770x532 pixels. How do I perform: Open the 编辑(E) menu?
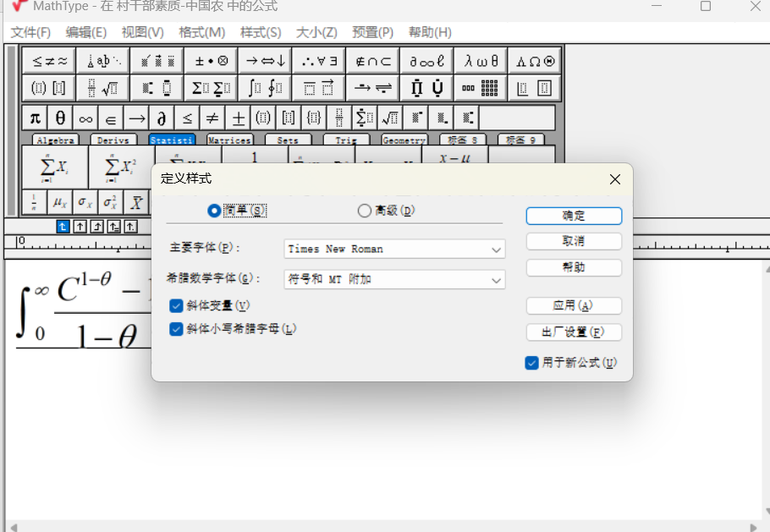point(86,32)
